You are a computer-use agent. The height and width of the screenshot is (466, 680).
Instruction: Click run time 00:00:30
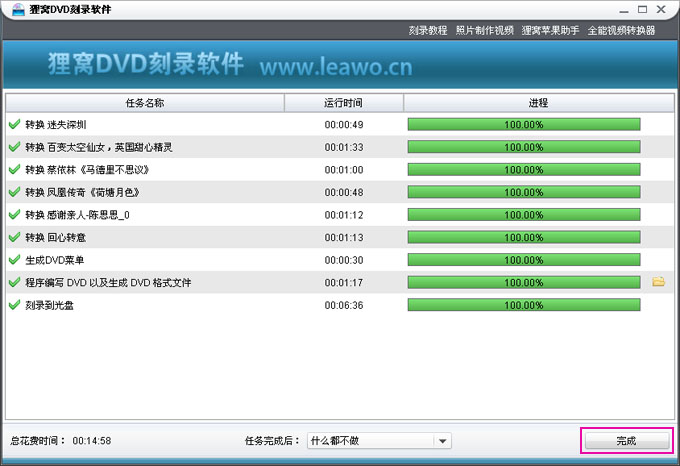click(344, 260)
